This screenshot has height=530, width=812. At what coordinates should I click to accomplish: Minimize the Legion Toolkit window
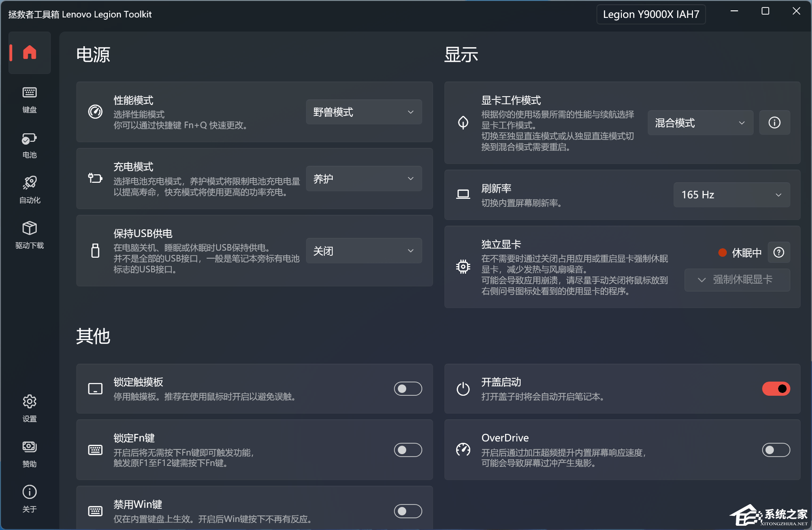(734, 11)
